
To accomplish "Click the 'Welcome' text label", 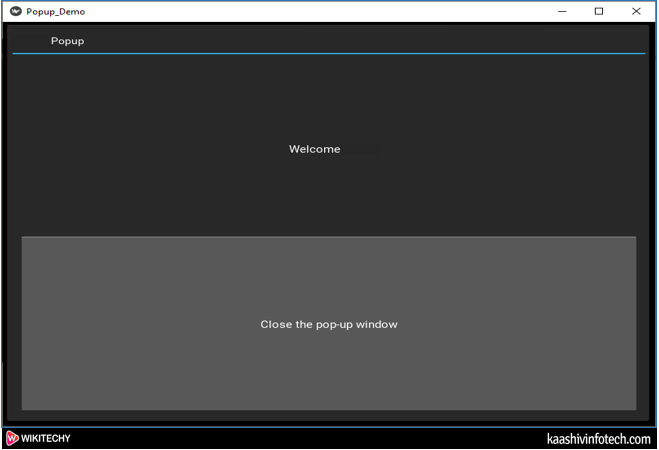I will pyautogui.click(x=314, y=149).
